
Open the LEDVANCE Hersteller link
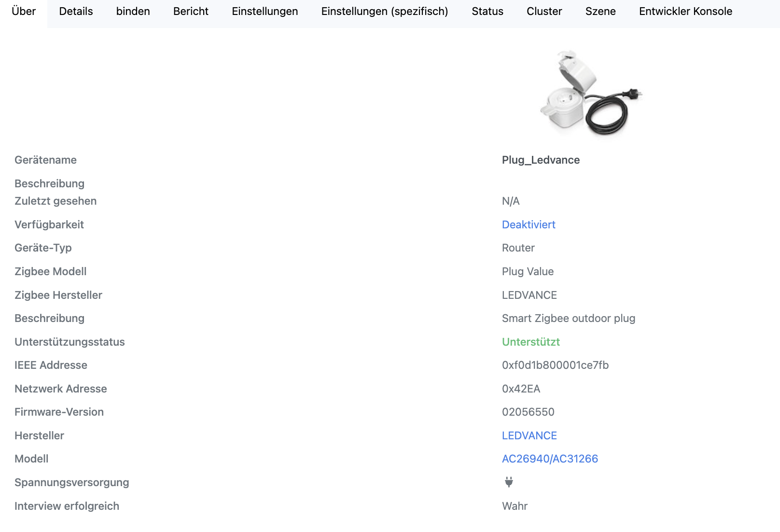529,435
